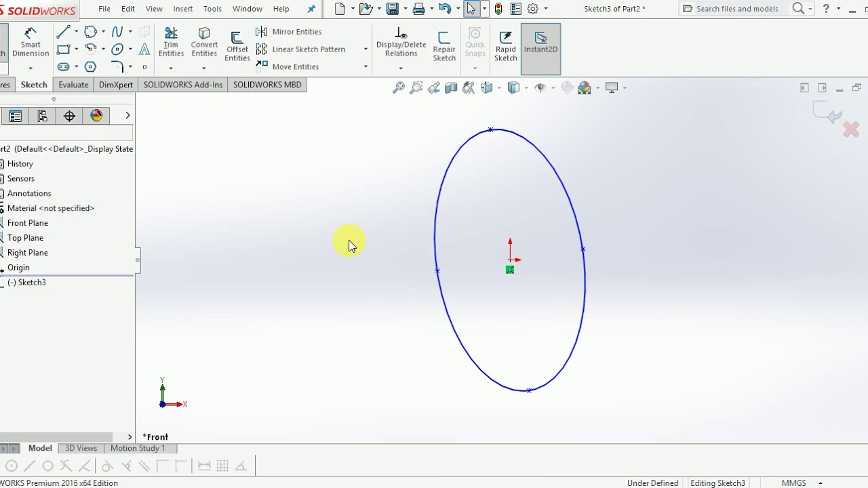The width and height of the screenshot is (868, 488).
Task: Open the Tools menu
Action: pos(212,9)
